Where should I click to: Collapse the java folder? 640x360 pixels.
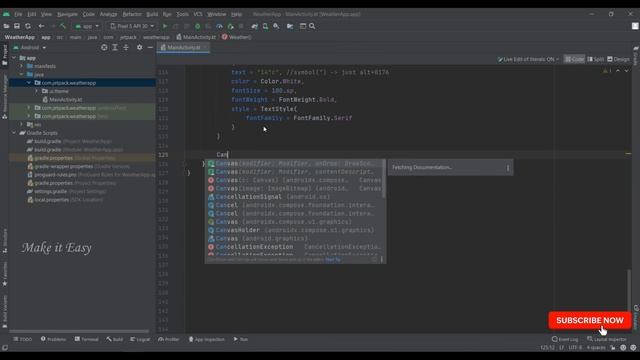coord(22,75)
